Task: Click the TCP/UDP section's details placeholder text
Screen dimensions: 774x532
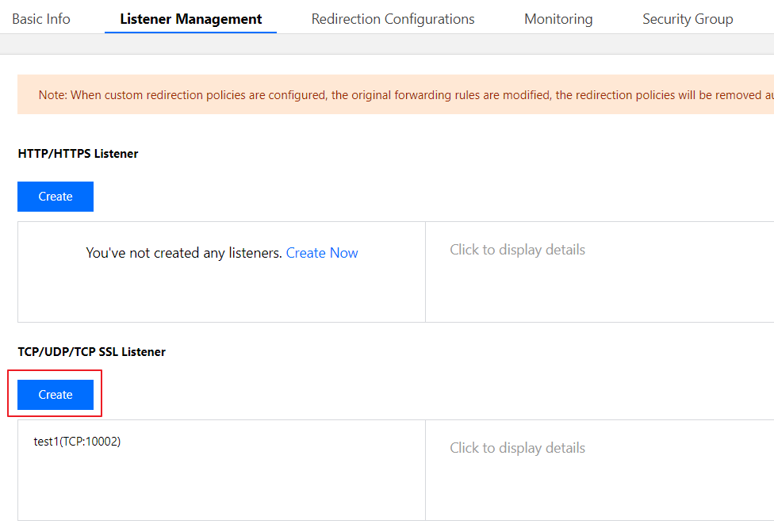Action: [x=517, y=448]
